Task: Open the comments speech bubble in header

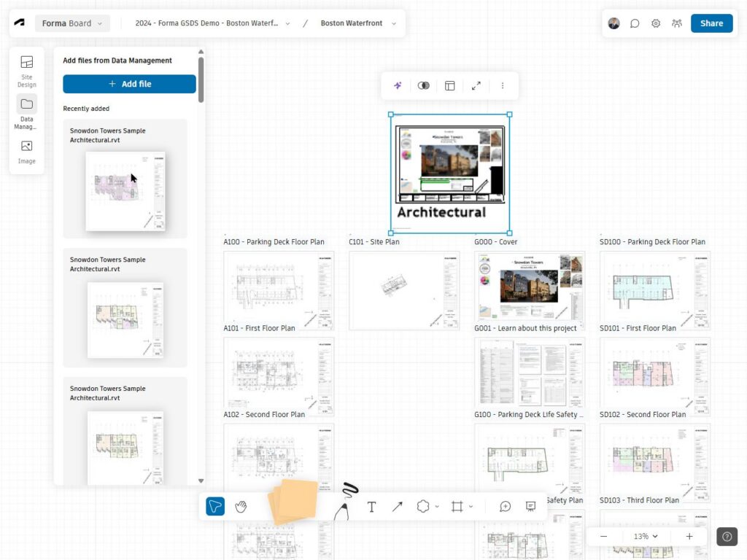Action: pyautogui.click(x=635, y=23)
